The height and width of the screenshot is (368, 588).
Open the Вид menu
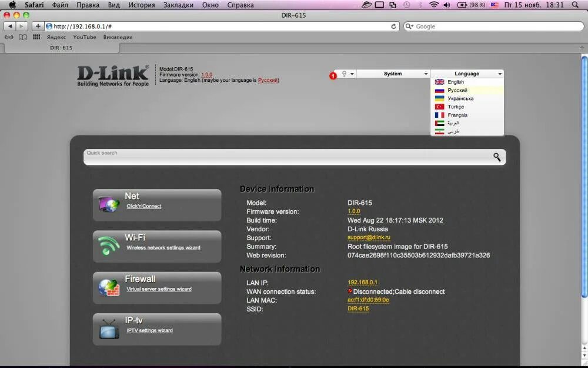pos(113,5)
